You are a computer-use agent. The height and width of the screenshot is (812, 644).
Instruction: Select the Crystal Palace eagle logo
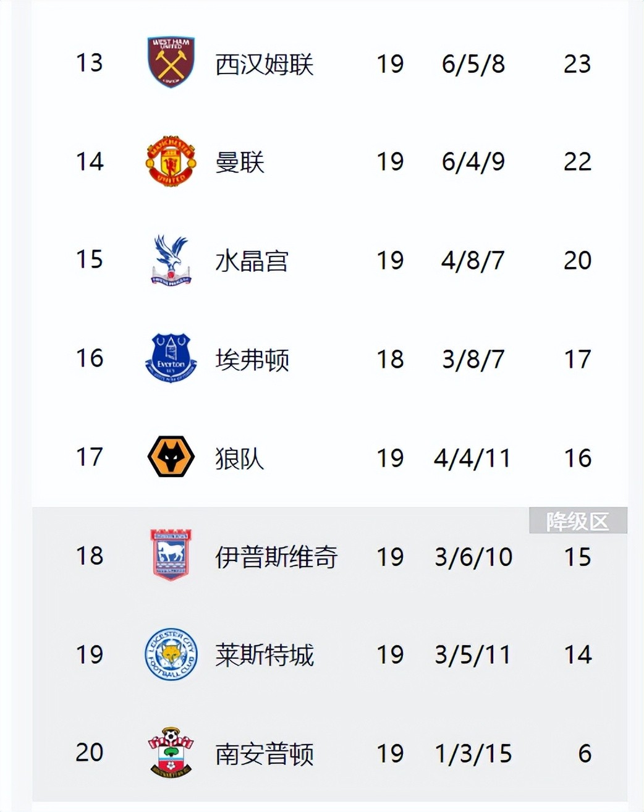pyautogui.click(x=171, y=260)
